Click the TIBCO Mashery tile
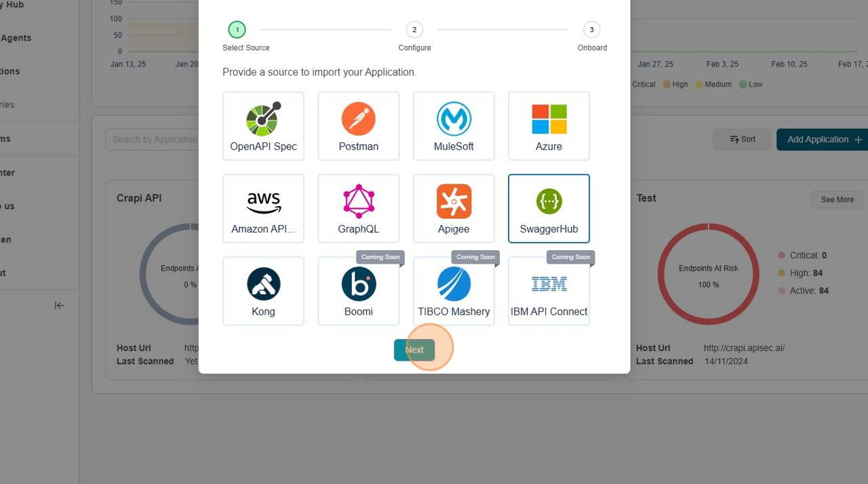 click(454, 285)
